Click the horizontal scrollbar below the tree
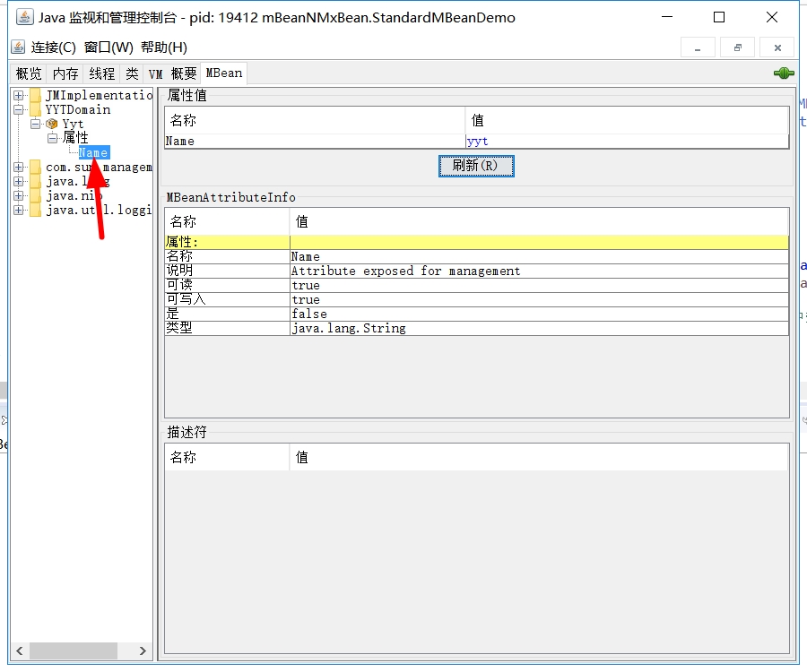This screenshot has width=807, height=672. (72, 651)
